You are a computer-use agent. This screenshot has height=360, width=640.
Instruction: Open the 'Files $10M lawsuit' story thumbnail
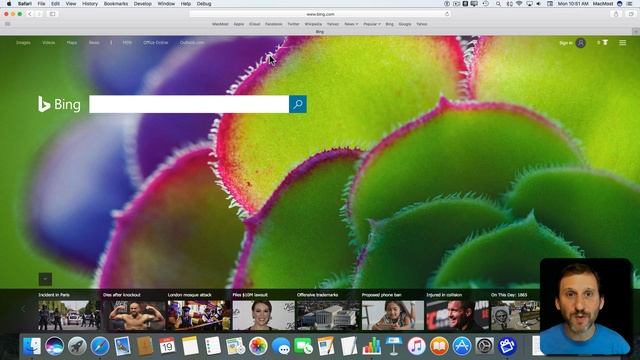263,315
